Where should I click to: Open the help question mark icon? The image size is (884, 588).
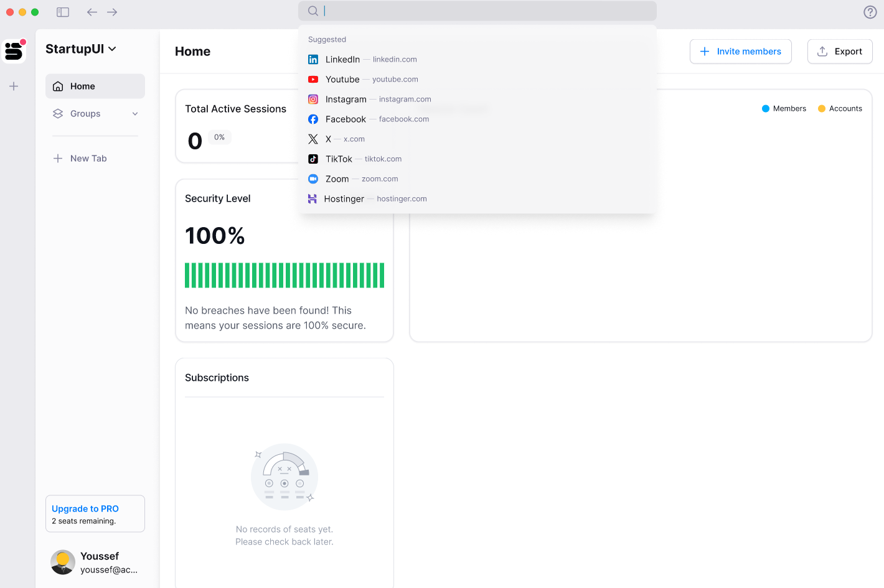point(870,12)
